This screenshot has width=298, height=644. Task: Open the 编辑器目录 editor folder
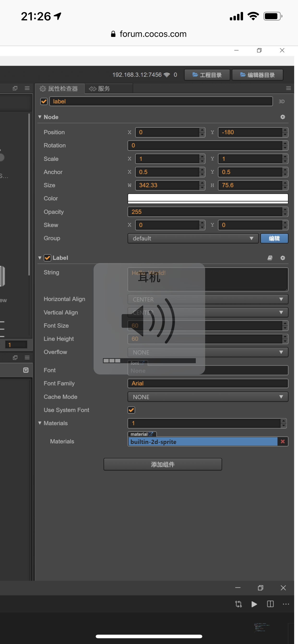click(x=257, y=75)
